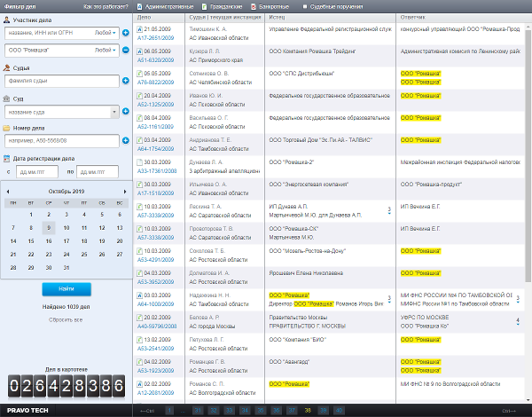Open case link A53-4291/2009
Screen dimensions: 532x417
(155, 260)
